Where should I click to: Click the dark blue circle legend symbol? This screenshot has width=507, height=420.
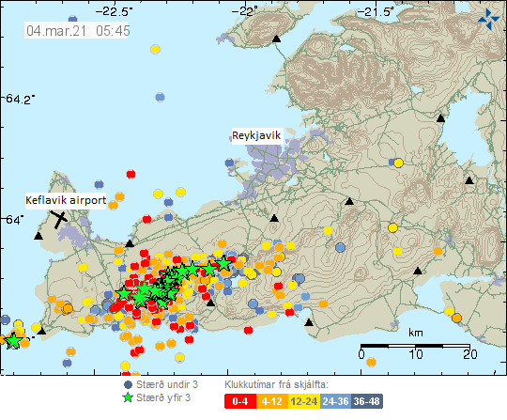(129, 384)
